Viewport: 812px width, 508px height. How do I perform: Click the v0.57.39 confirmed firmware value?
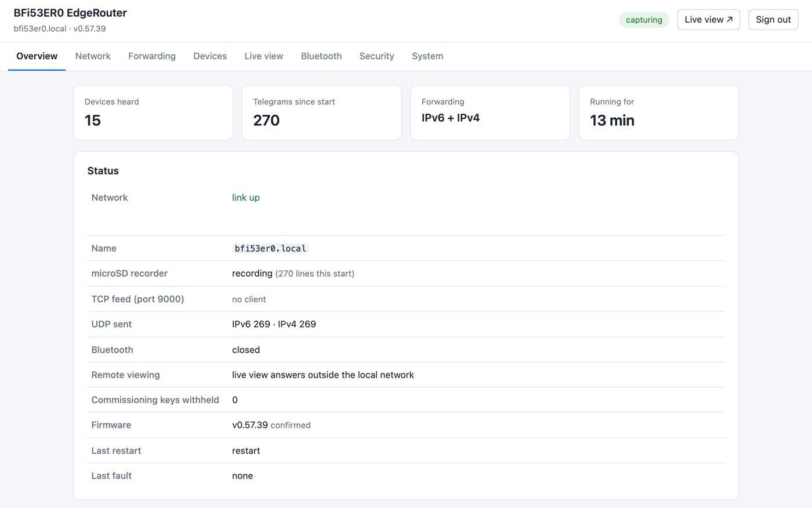[271, 425]
